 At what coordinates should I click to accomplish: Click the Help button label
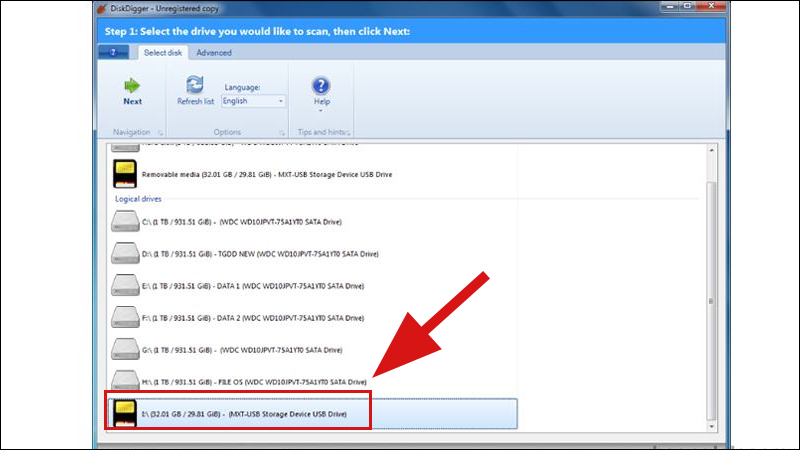[x=321, y=101]
